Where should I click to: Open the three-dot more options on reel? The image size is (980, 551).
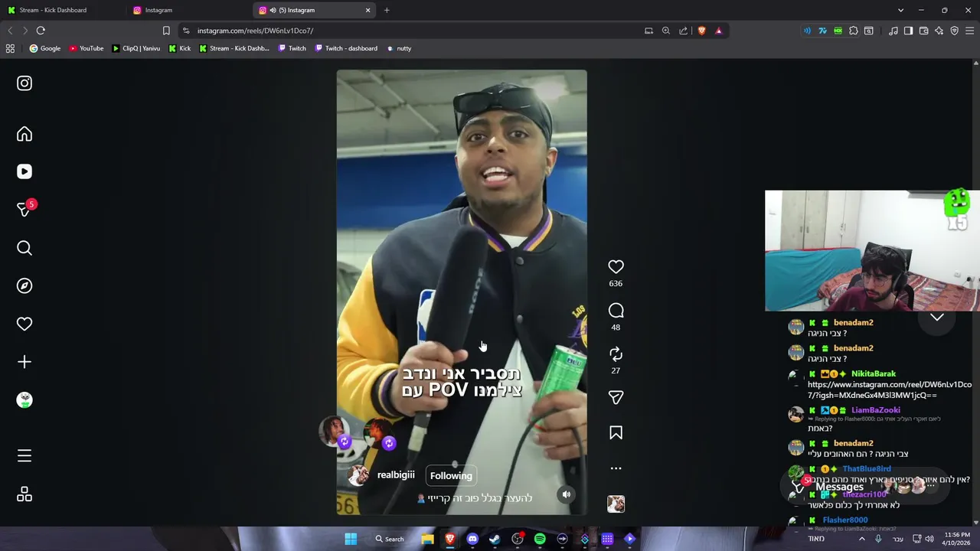tap(616, 468)
